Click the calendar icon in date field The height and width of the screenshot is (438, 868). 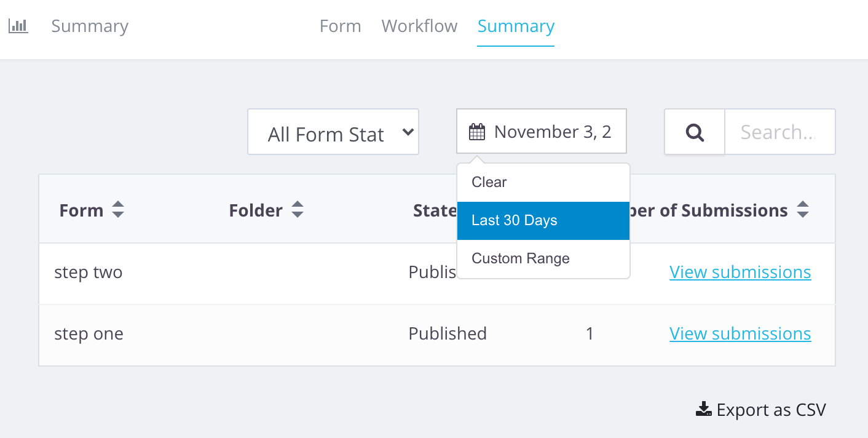(x=477, y=132)
